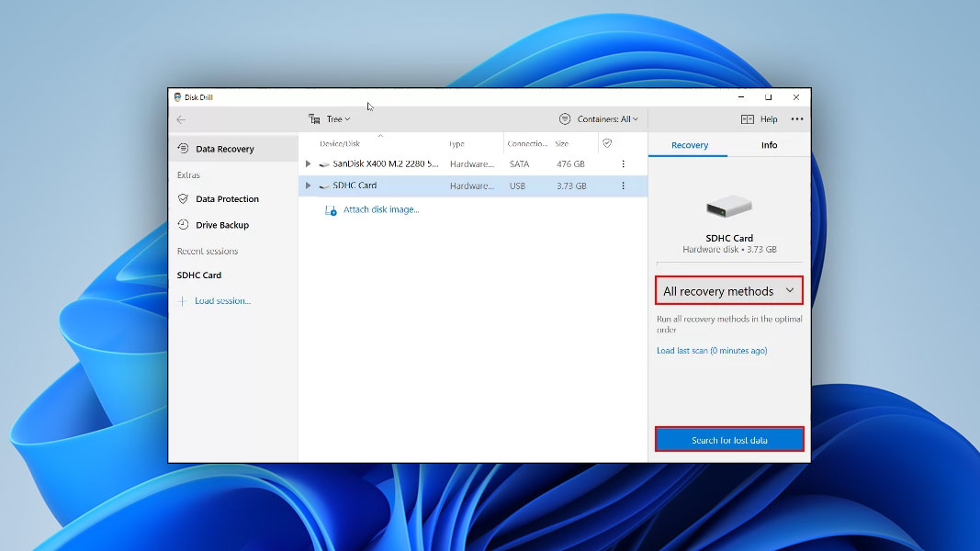Click the back arrow in the toolbar
The image size is (980, 551).
point(181,119)
